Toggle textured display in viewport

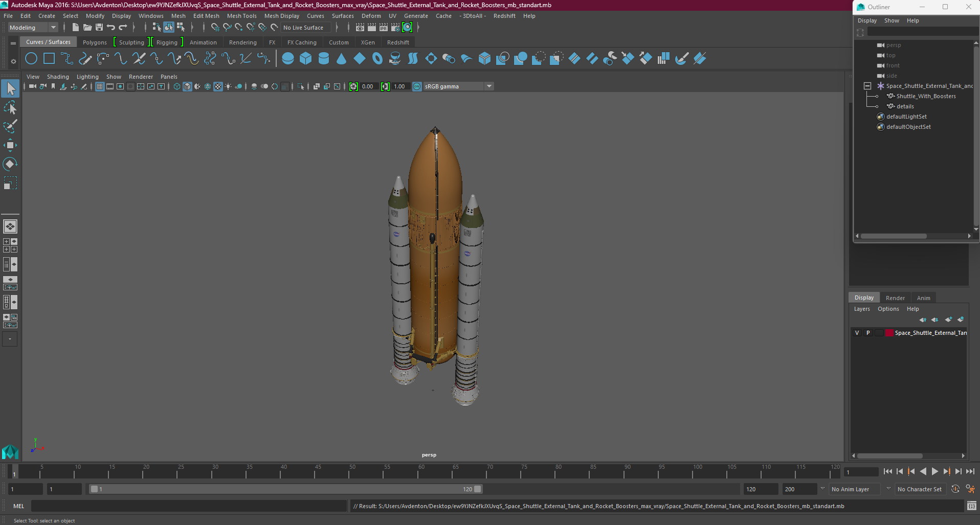(x=218, y=86)
